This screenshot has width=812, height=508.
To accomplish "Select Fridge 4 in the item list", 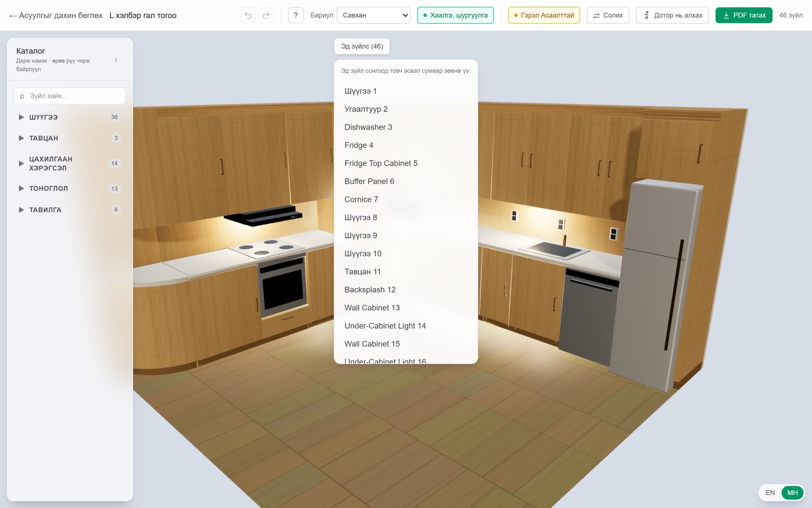I will (406, 145).
